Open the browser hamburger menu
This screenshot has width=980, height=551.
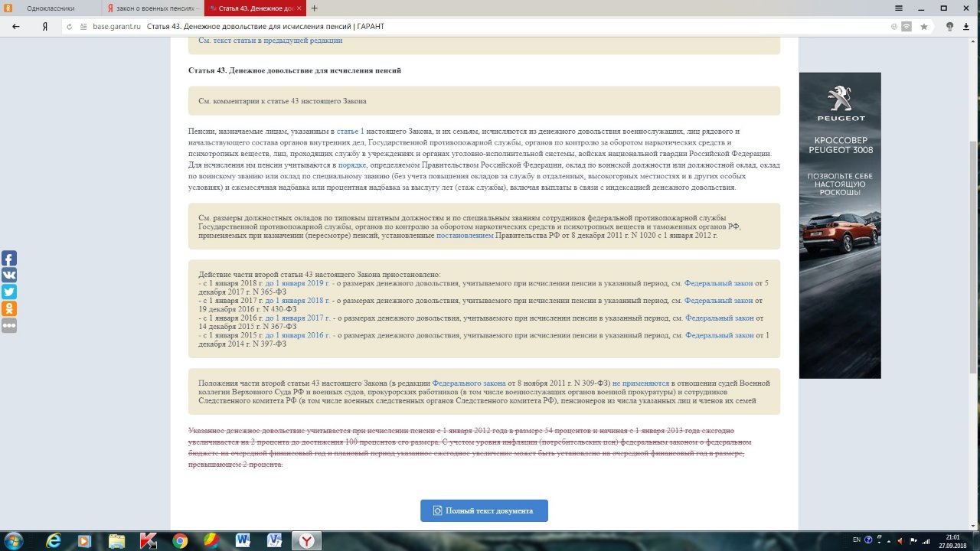(x=898, y=8)
